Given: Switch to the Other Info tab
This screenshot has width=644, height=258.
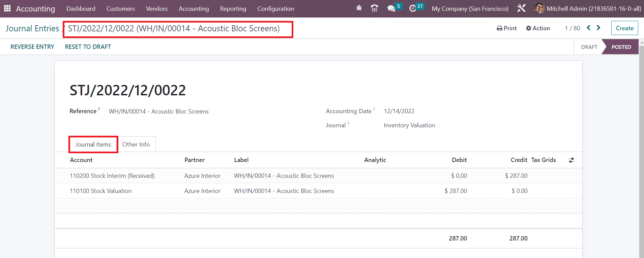Looking at the screenshot, I should pos(136,144).
